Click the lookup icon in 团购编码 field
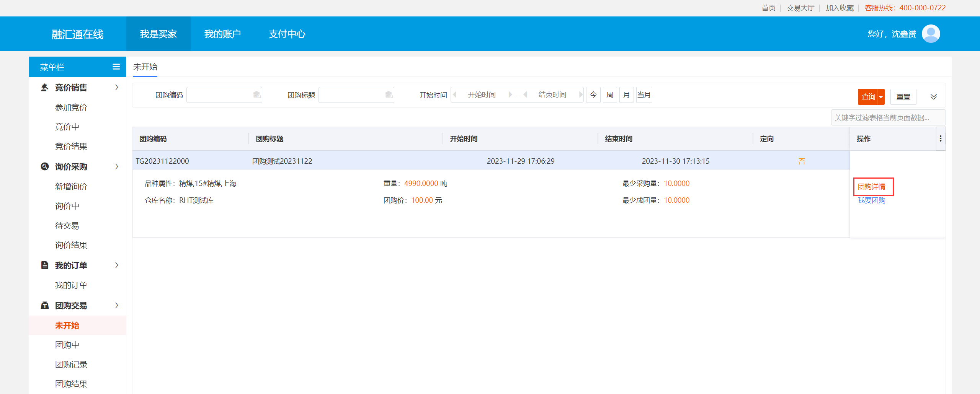The image size is (980, 394). (x=257, y=94)
